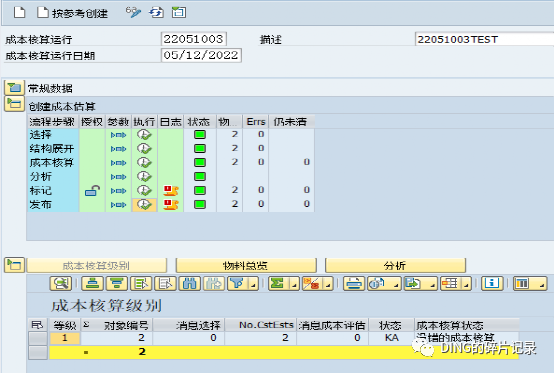Switch to the 分析 tab button

point(395,265)
